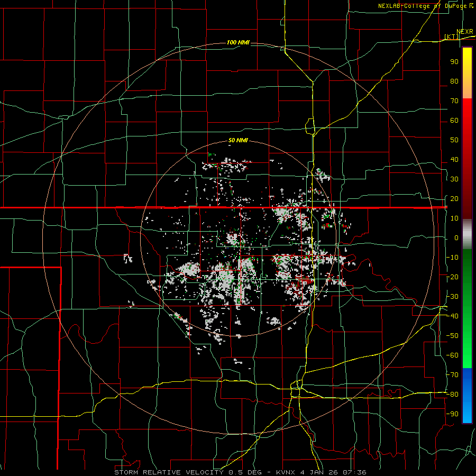The height and width of the screenshot is (476, 476).
Task: Click the 10 value on velocity scale
Action: pos(454,218)
